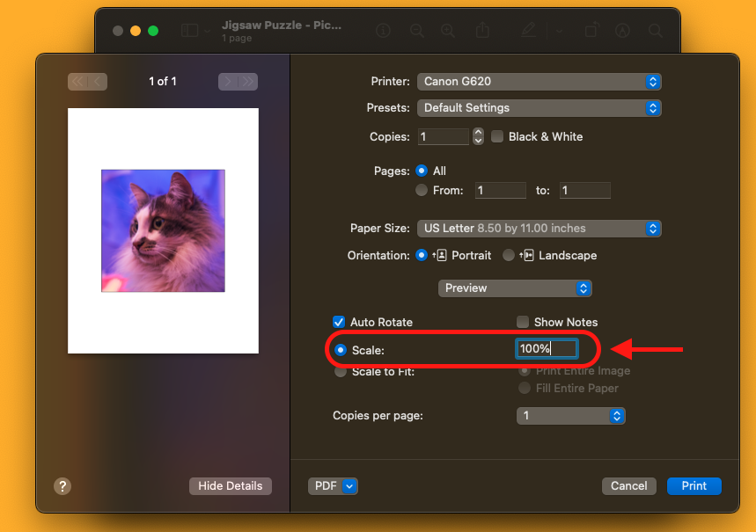Open the sidebar view menu chevron in Preview
The height and width of the screenshot is (532, 756).
click(208, 32)
